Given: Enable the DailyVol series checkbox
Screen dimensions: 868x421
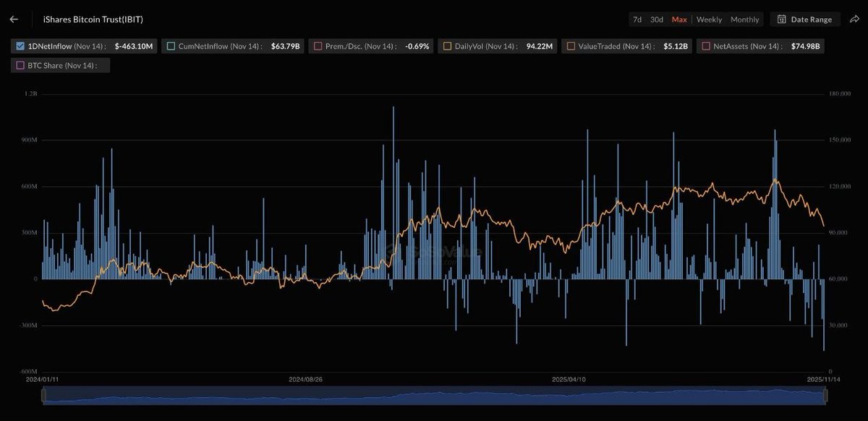Looking at the screenshot, I should click(447, 46).
